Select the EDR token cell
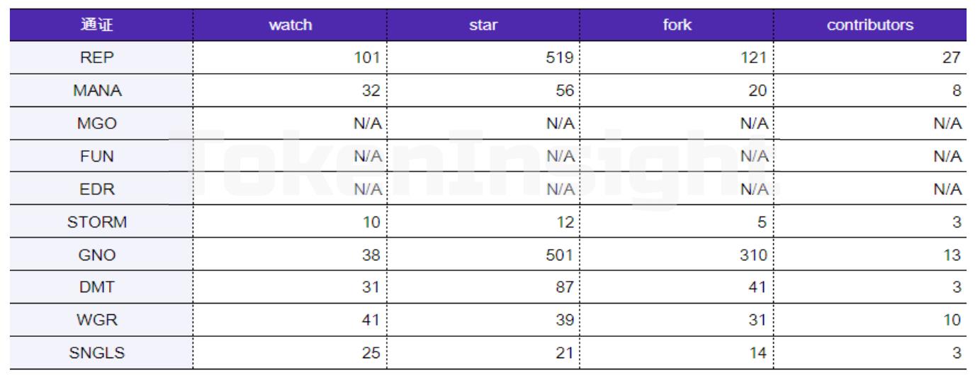 click(x=97, y=189)
